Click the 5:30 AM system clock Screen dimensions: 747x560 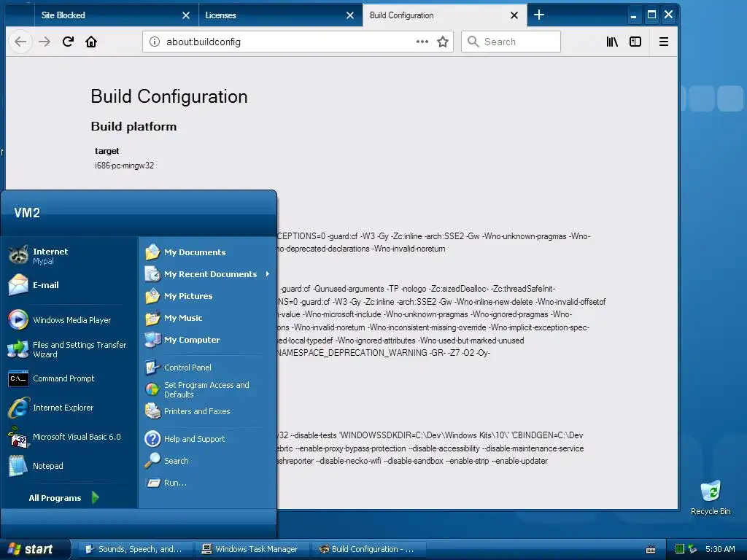pyautogui.click(x=720, y=549)
